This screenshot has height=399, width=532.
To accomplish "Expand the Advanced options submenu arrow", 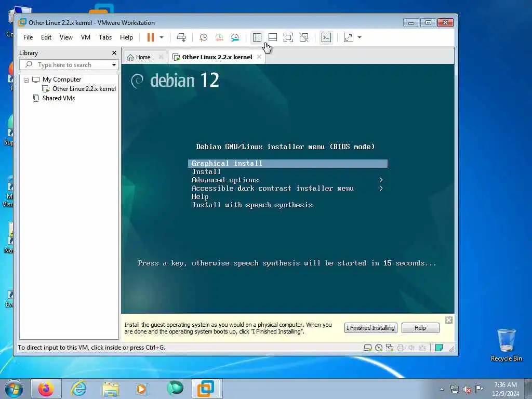I will pyautogui.click(x=381, y=180).
